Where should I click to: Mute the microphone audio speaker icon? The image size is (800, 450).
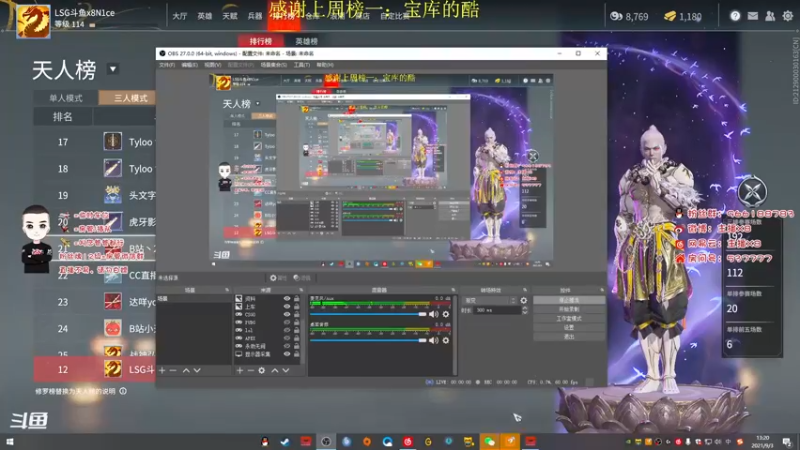[x=434, y=314]
